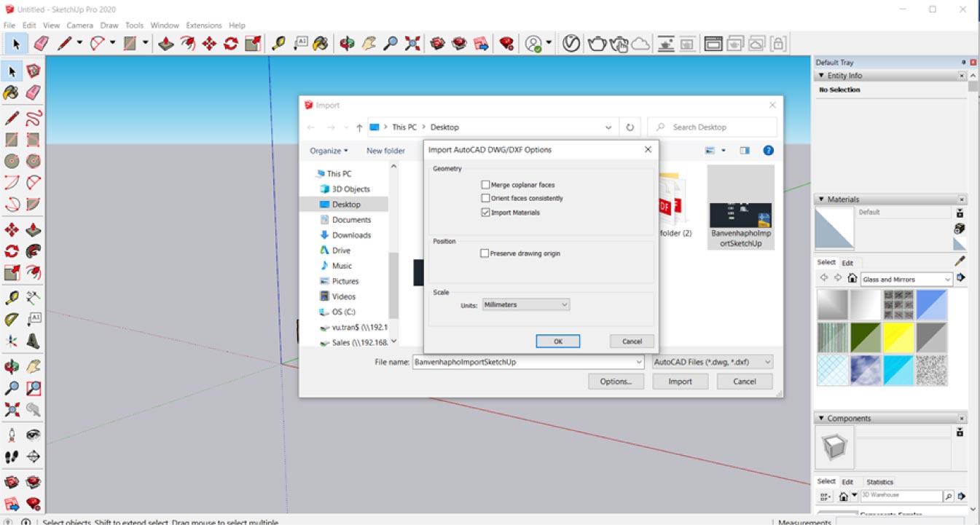The height and width of the screenshot is (525, 980).
Task: Open the Camera menu
Action: point(80,25)
